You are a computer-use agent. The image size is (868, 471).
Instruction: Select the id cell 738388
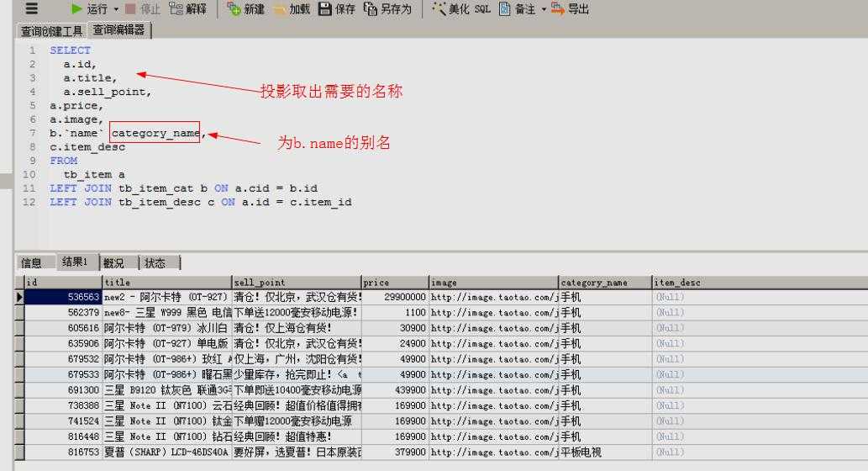[x=63, y=405]
